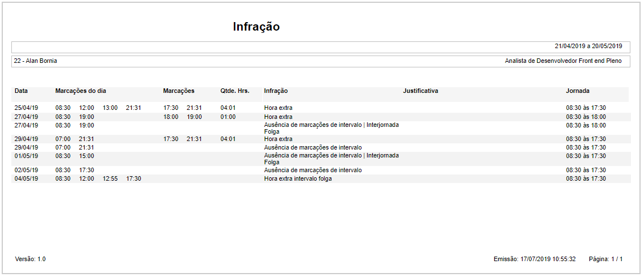Select the period 21/04/2019 a 20/05/2019

coord(588,46)
